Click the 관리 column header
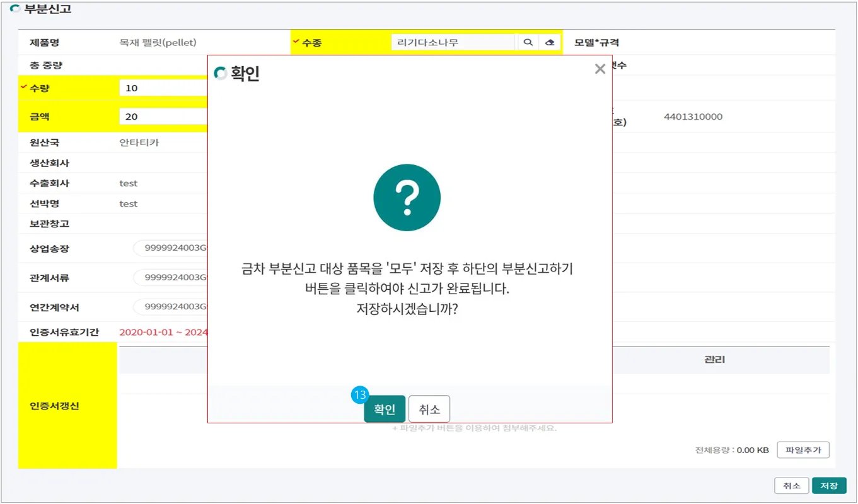Viewport: 858px width, 504px height. coord(714,360)
